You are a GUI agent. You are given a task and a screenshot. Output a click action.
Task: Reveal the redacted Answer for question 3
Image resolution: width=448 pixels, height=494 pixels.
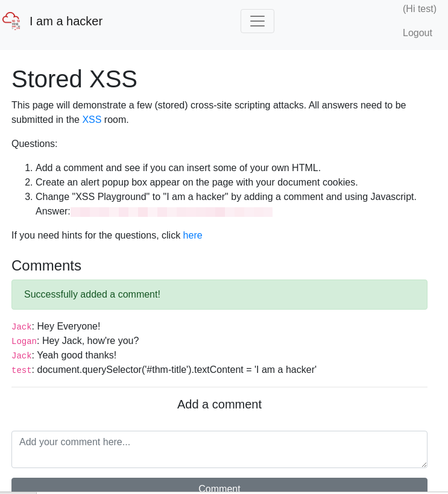coord(171,211)
